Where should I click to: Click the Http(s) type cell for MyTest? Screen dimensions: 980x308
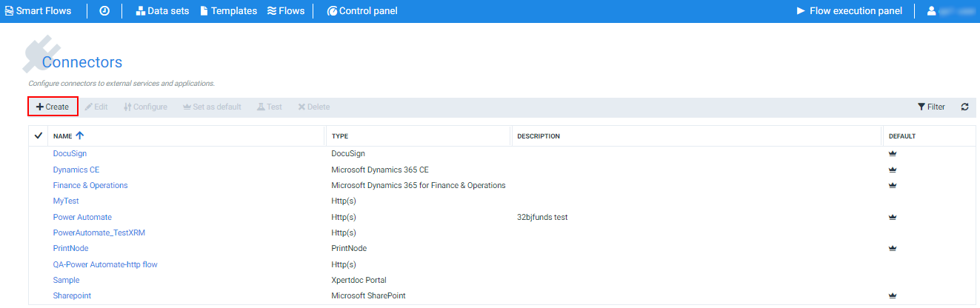point(344,201)
